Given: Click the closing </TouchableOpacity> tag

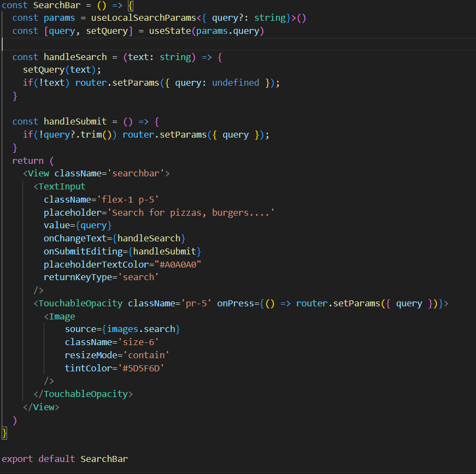Looking at the screenshot, I should coord(83,394).
